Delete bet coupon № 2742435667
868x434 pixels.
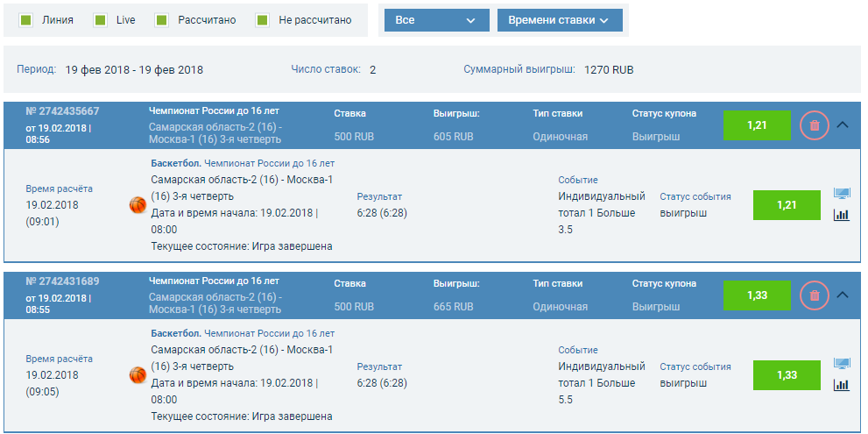pos(815,125)
